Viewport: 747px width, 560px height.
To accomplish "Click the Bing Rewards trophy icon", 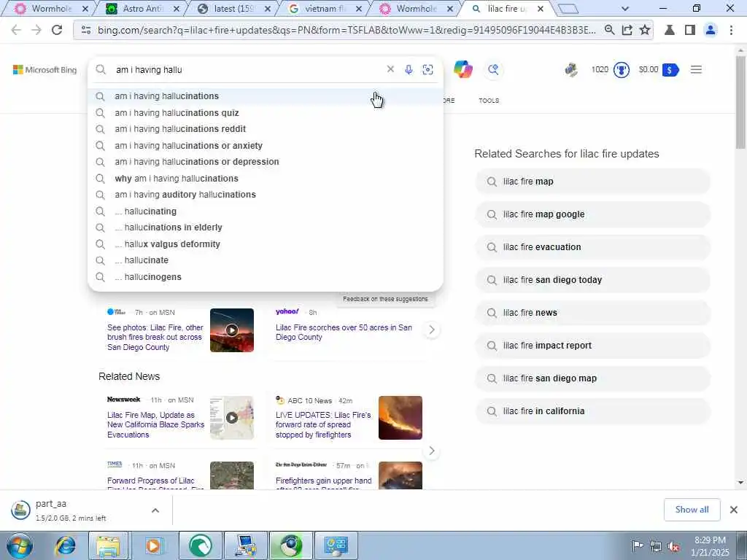I will pyautogui.click(x=622, y=70).
